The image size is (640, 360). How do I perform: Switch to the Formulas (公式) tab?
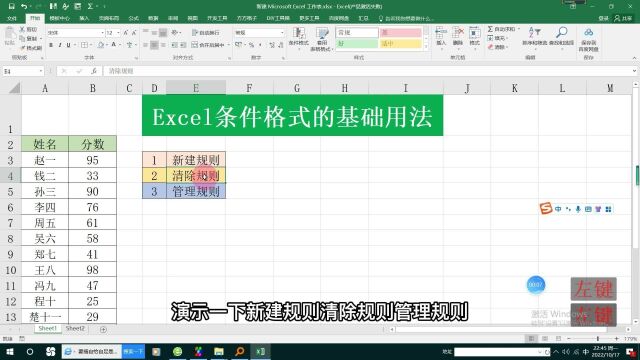133,18
